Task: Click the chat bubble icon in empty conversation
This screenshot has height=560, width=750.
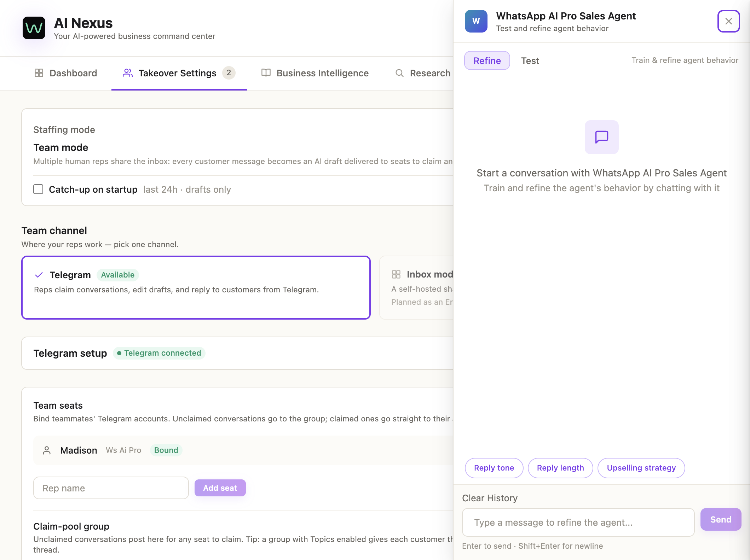Action: pyautogui.click(x=602, y=137)
